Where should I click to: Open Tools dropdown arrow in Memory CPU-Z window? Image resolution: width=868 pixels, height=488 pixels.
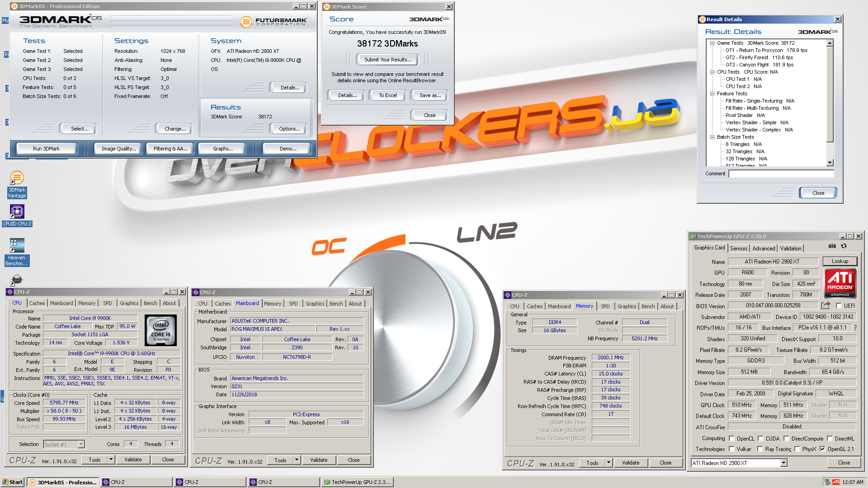[x=609, y=463]
